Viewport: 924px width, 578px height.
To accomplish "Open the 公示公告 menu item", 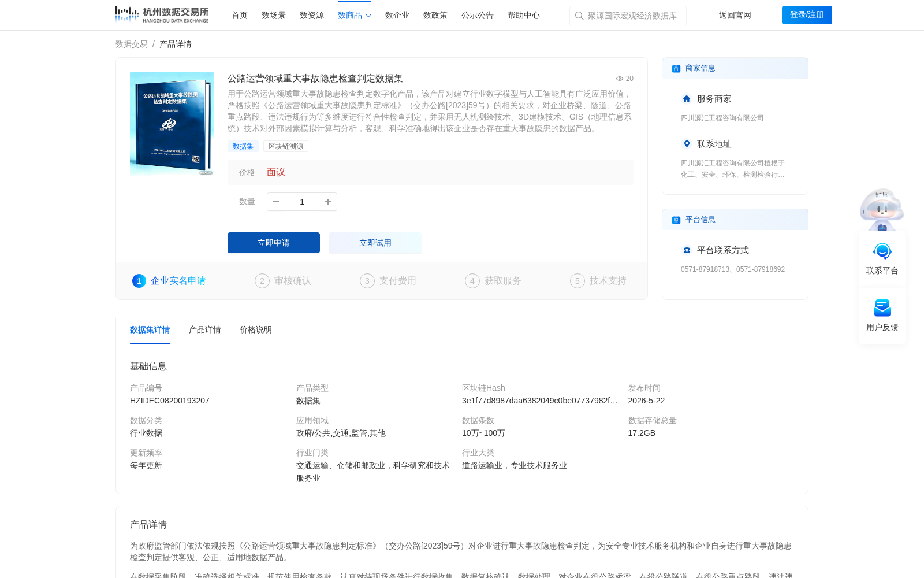I will tap(478, 15).
